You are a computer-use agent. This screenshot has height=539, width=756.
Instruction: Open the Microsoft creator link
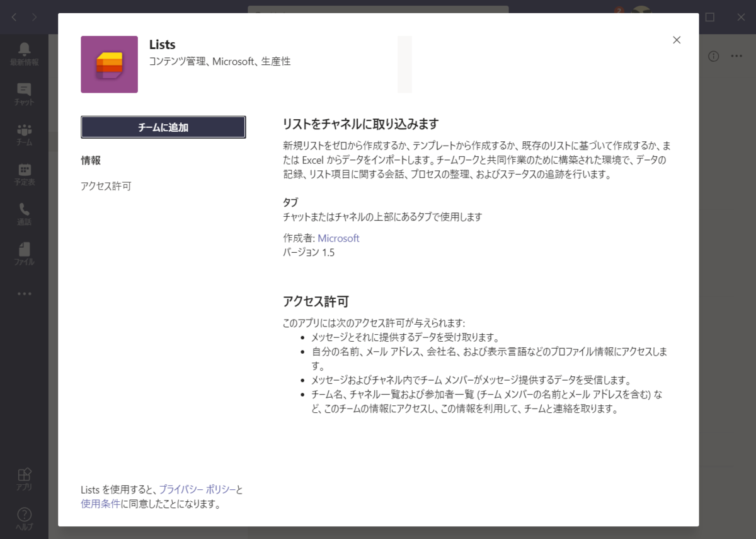pyautogui.click(x=338, y=238)
